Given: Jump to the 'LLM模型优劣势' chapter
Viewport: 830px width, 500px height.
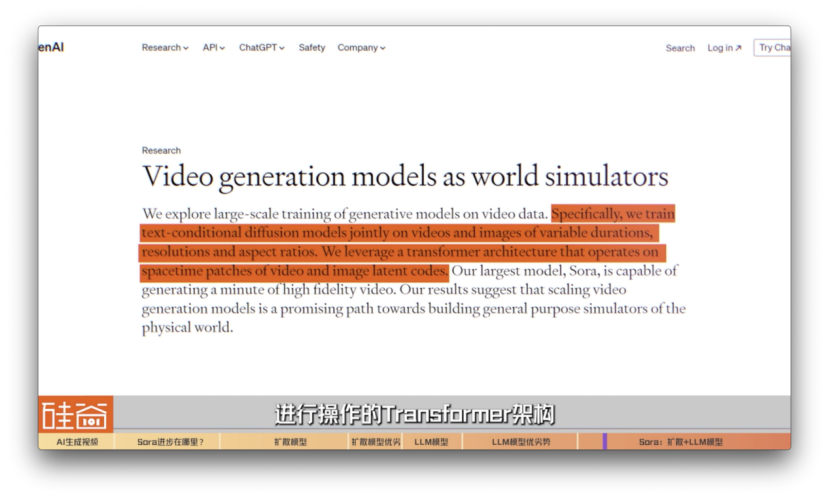Looking at the screenshot, I should [x=520, y=442].
